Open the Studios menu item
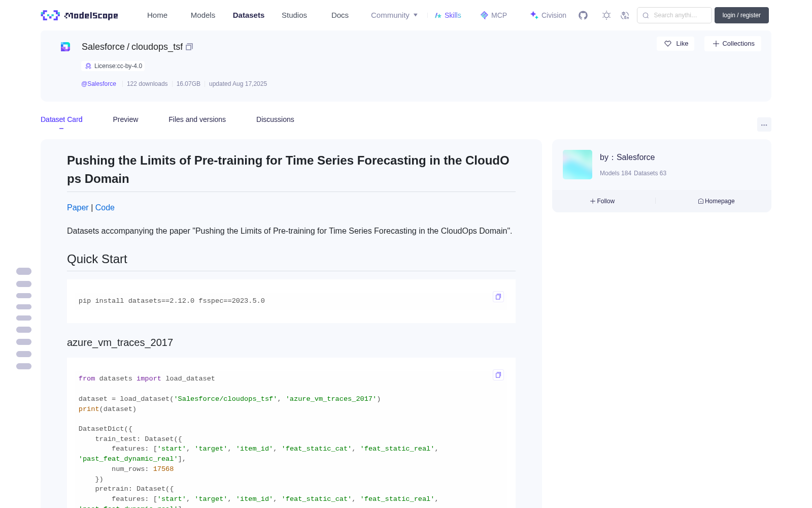 coord(294,15)
